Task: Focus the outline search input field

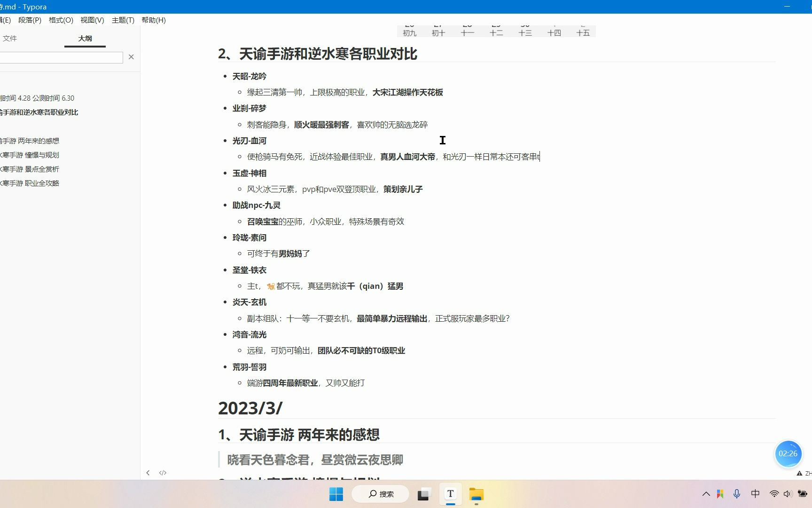Action: point(61,57)
